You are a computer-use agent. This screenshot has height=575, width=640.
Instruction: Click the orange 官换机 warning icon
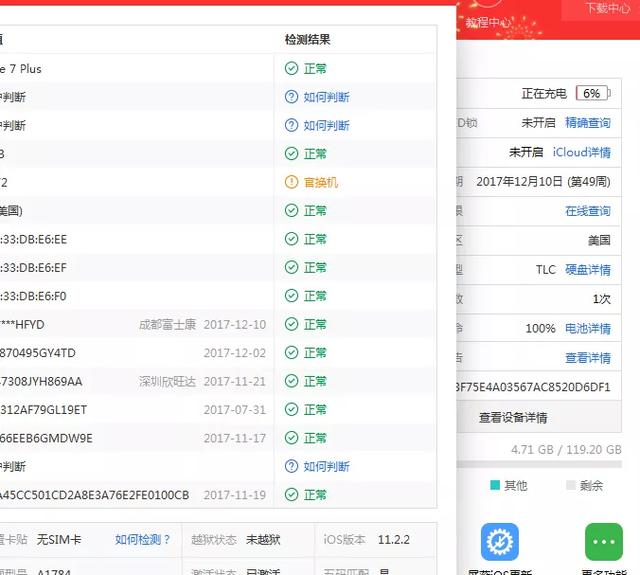pyautogui.click(x=291, y=182)
